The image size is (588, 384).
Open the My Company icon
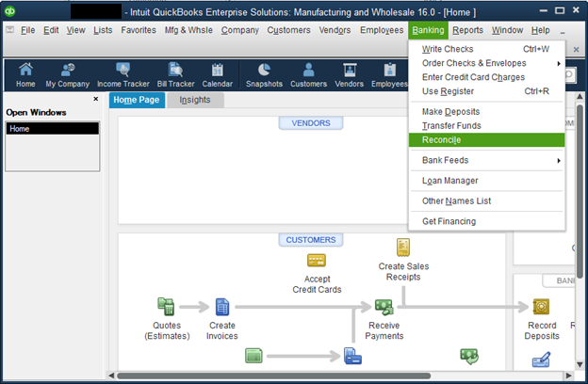click(68, 75)
